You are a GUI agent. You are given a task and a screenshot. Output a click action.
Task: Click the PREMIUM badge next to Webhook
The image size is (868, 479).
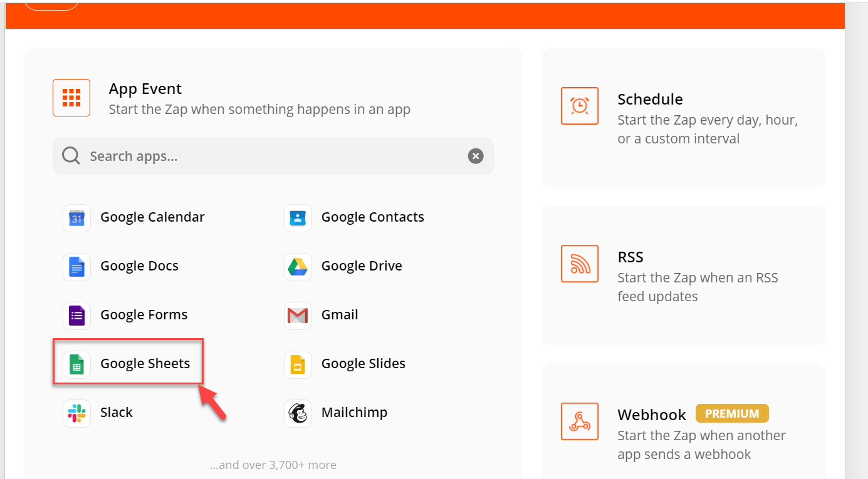[x=732, y=413]
